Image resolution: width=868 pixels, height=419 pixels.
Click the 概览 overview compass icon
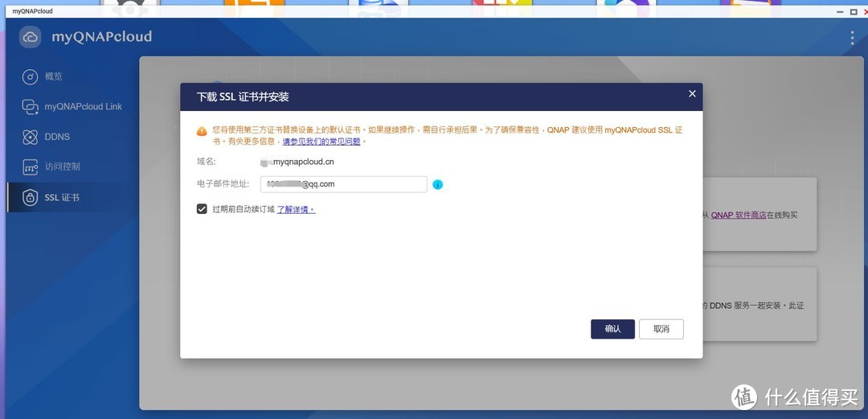(x=30, y=76)
